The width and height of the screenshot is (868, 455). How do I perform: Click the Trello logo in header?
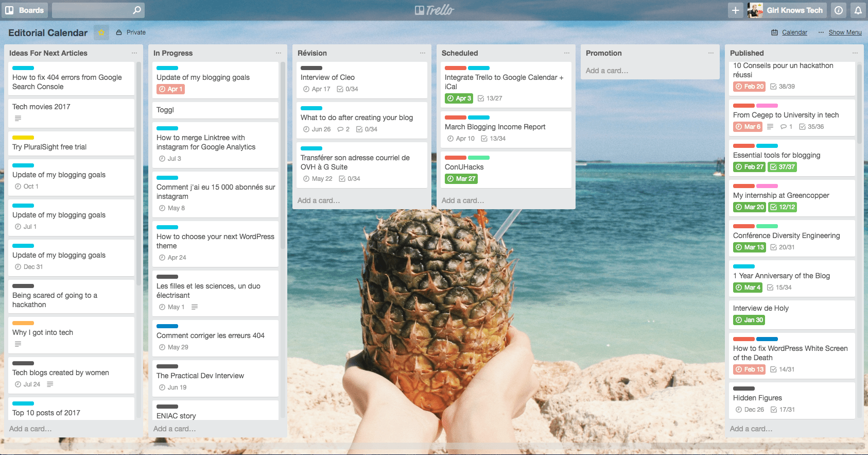[434, 10]
